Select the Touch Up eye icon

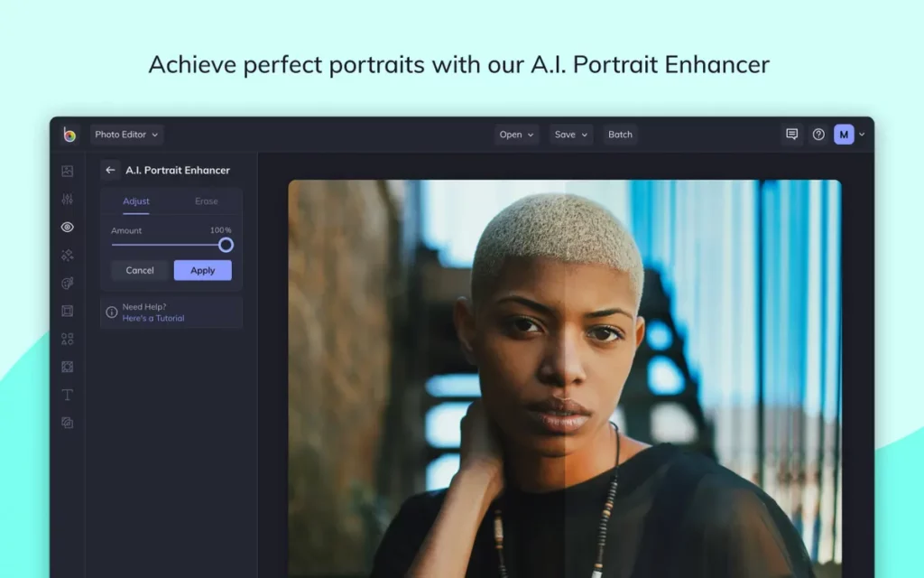[68, 227]
